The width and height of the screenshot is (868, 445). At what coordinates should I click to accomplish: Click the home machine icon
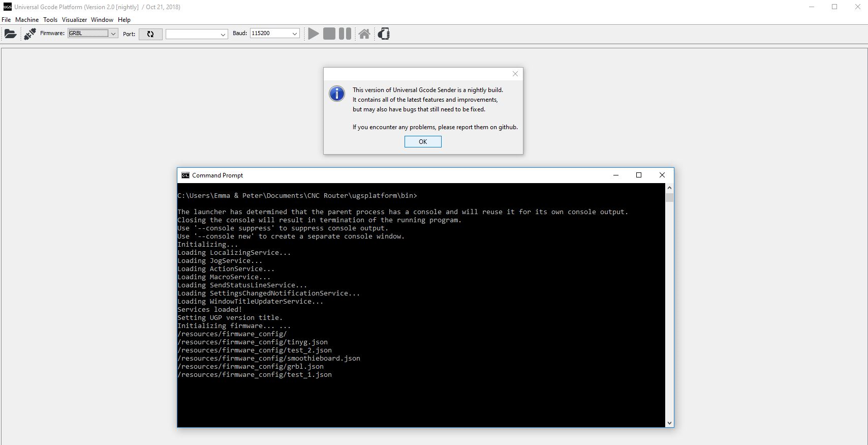pos(364,34)
